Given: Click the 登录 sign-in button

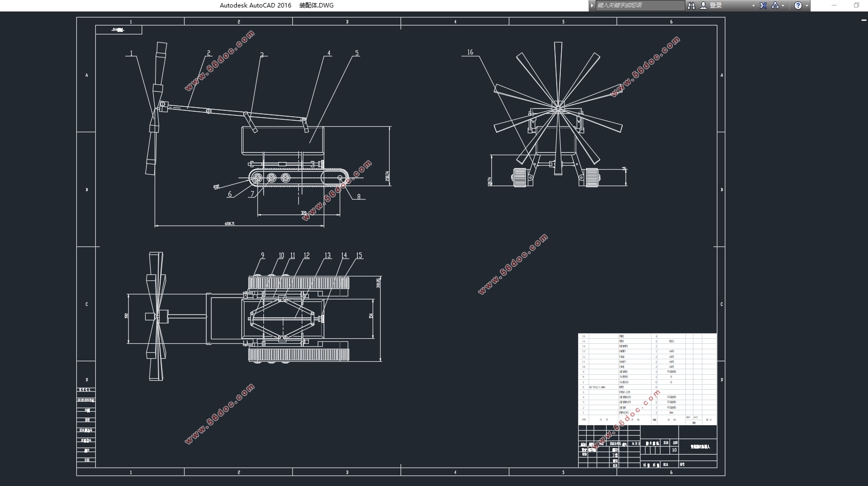Looking at the screenshot, I should pos(716,5).
